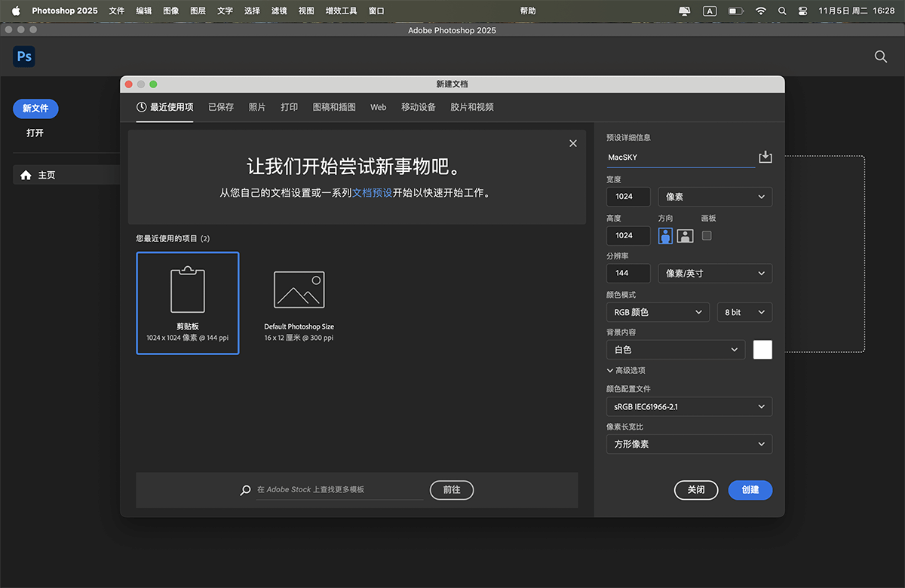Open the width unit dropdown showing 像素
This screenshot has width=905, height=588.
pos(715,197)
